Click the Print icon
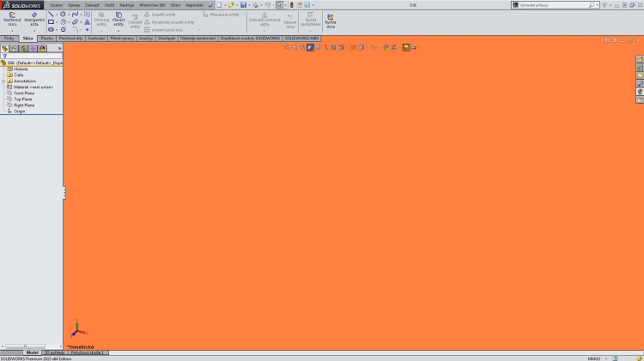 pyautogui.click(x=256, y=5)
